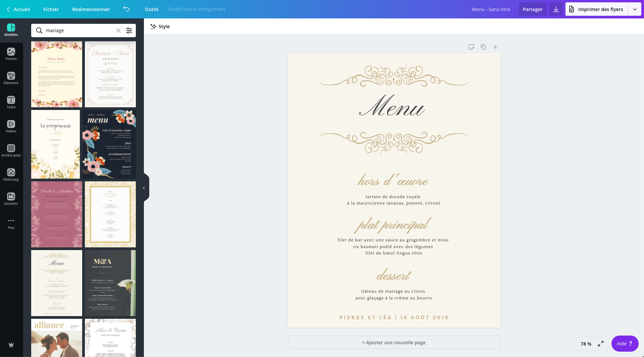The image size is (644, 357).
Task: Open the Arrière-plan panel
Action: tap(11, 151)
